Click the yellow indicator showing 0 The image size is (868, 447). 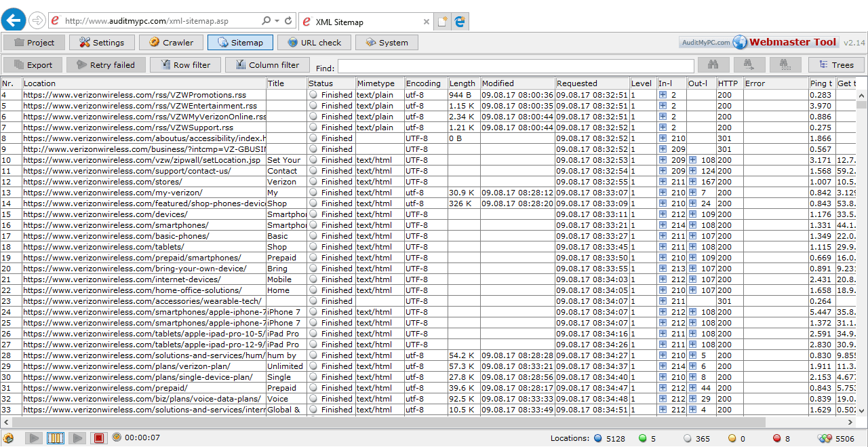732,439
